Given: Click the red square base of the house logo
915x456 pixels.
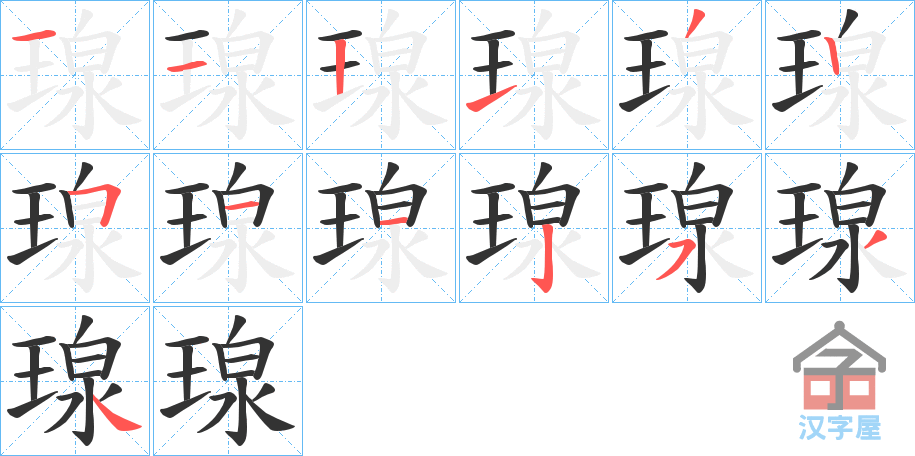Looking at the screenshot, I should pyautogui.click(x=839, y=389).
